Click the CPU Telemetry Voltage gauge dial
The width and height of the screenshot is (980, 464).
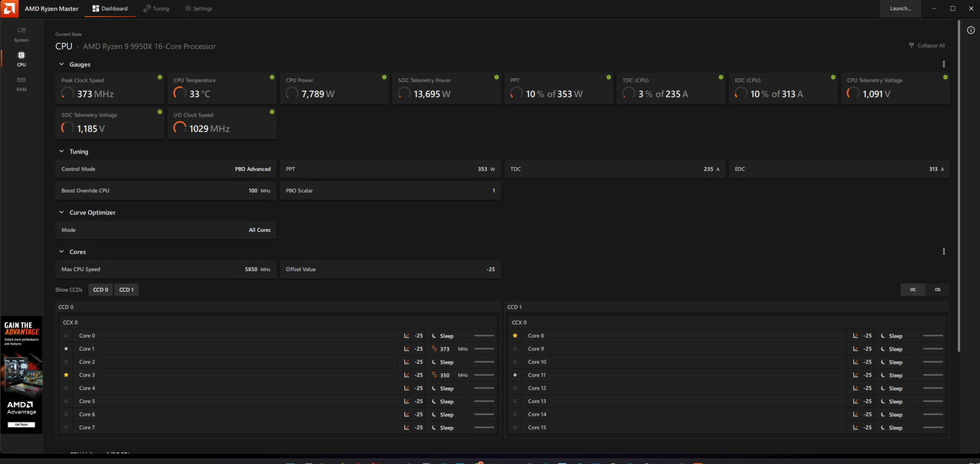pos(853,93)
